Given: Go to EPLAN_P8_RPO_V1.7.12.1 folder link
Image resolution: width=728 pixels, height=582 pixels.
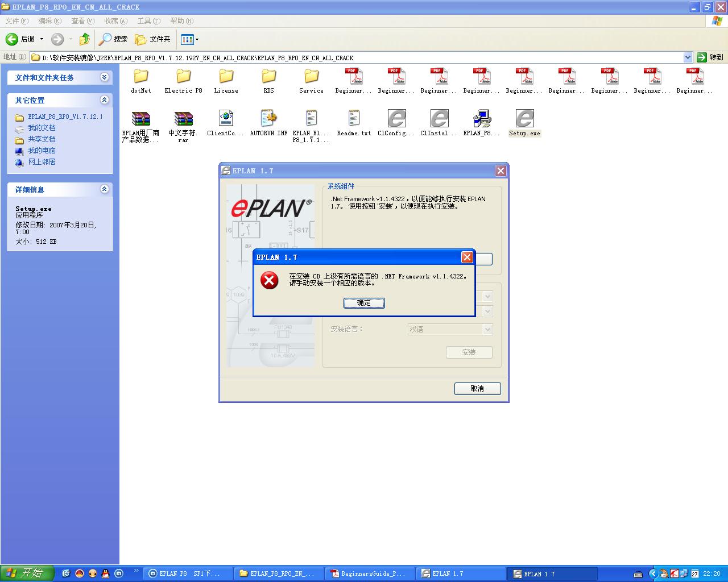Looking at the screenshot, I should click(x=65, y=117).
